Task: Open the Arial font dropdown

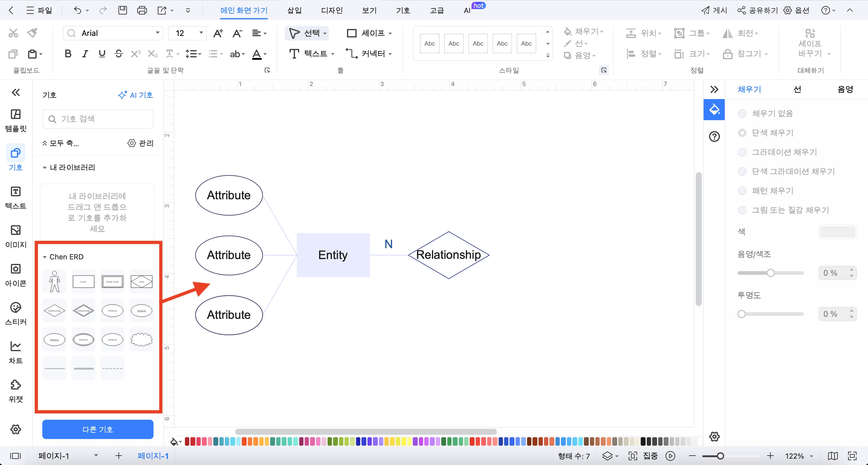Action: [157, 33]
